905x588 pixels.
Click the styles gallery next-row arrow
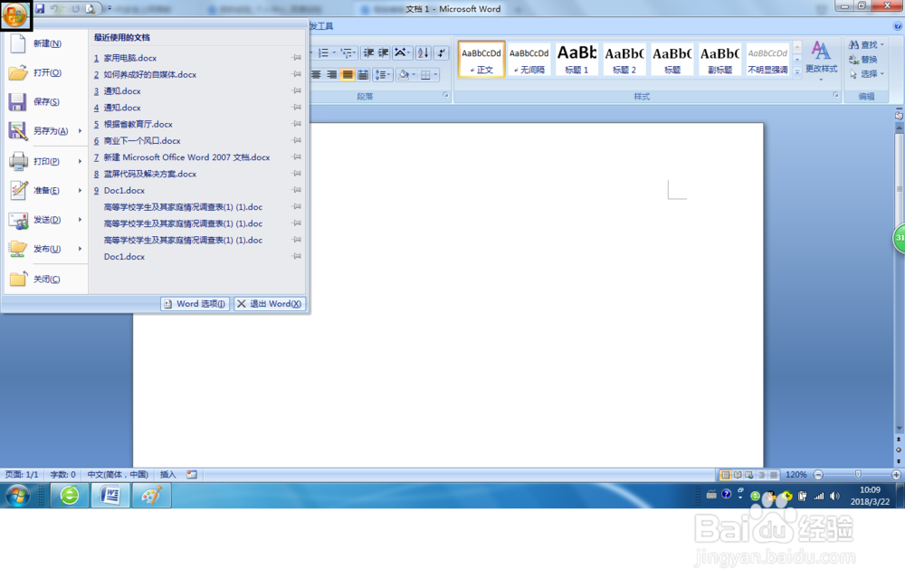[x=797, y=59]
